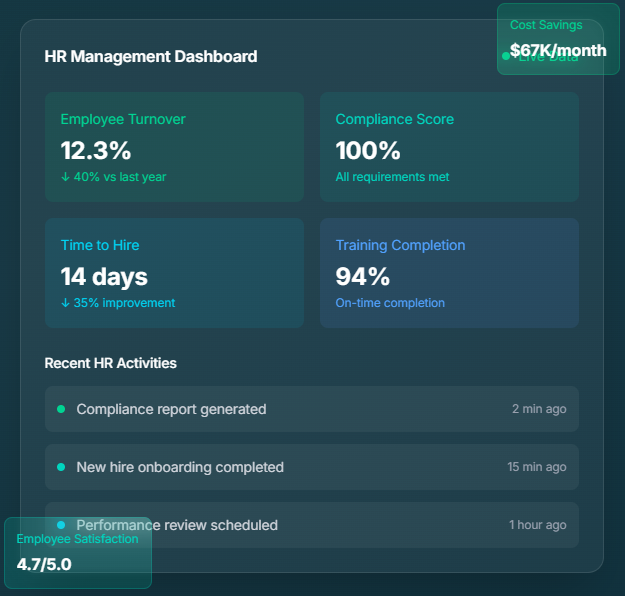The height and width of the screenshot is (596, 625).
Task: Click the Recent HR Activities heading
Action: pyautogui.click(x=110, y=363)
